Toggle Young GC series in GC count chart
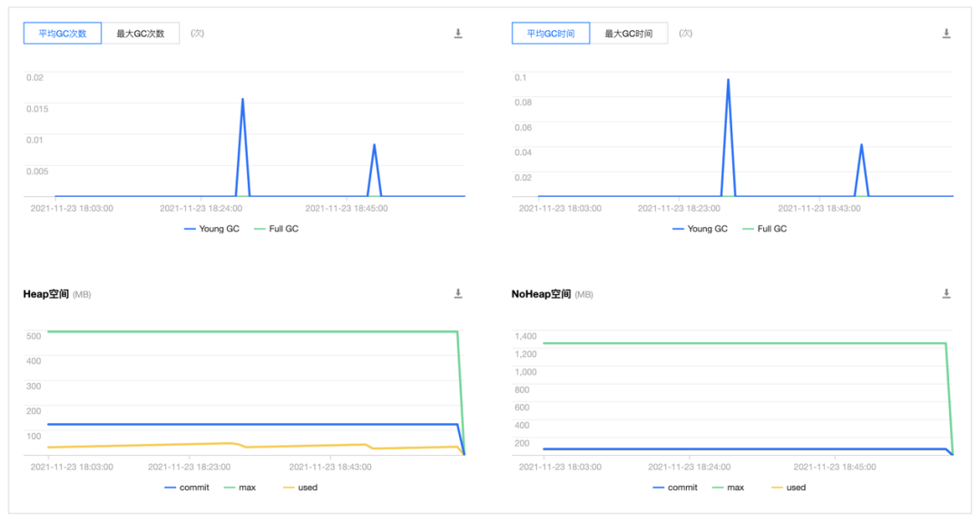980x522 pixels. pyautogui.click(x=211, y=229)
